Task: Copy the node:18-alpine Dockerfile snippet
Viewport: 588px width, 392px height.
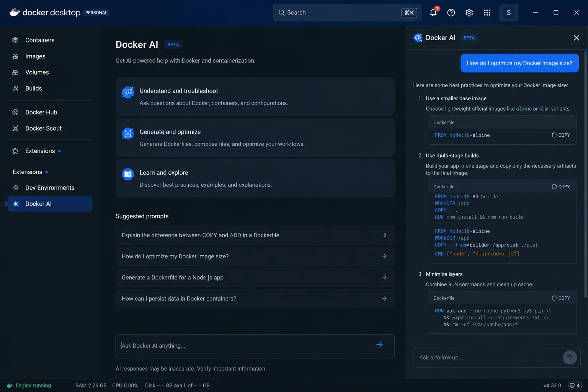Action: (x=561, y=135)
